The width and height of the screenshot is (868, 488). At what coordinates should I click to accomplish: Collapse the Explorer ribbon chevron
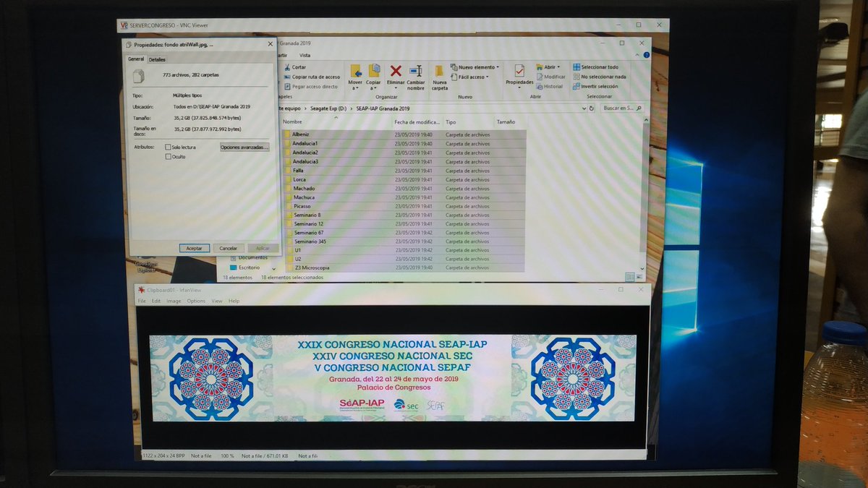pos(636,55)
